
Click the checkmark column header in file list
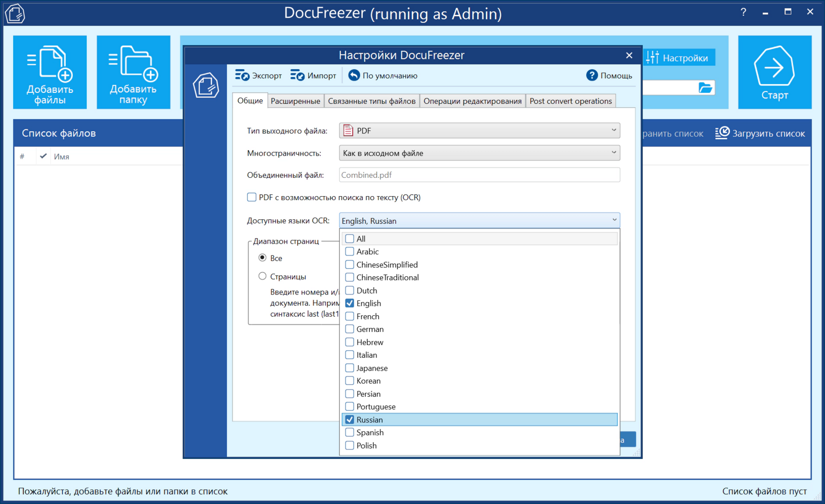click(x=43, y=156)
